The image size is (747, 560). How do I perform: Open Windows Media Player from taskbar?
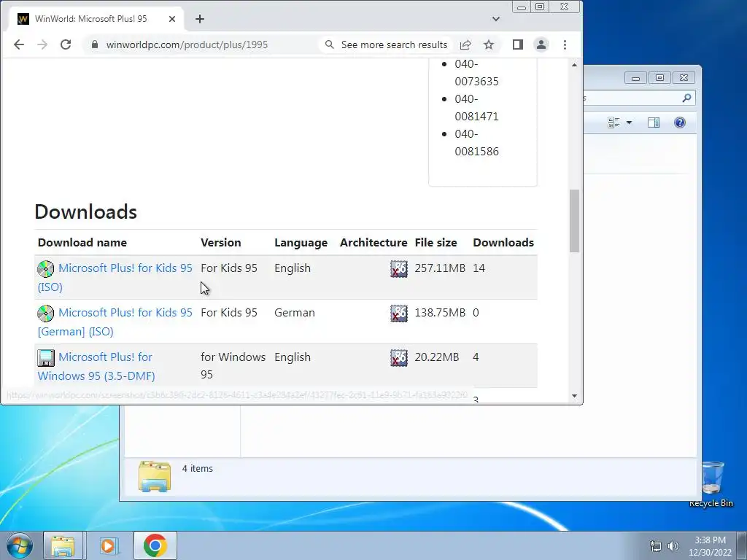pyautogui.click(x=108, y=545)
